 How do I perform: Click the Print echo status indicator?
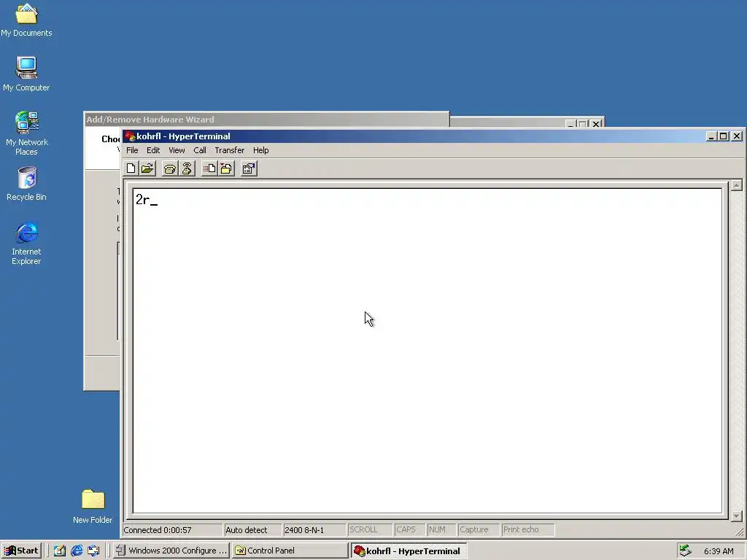528,530
